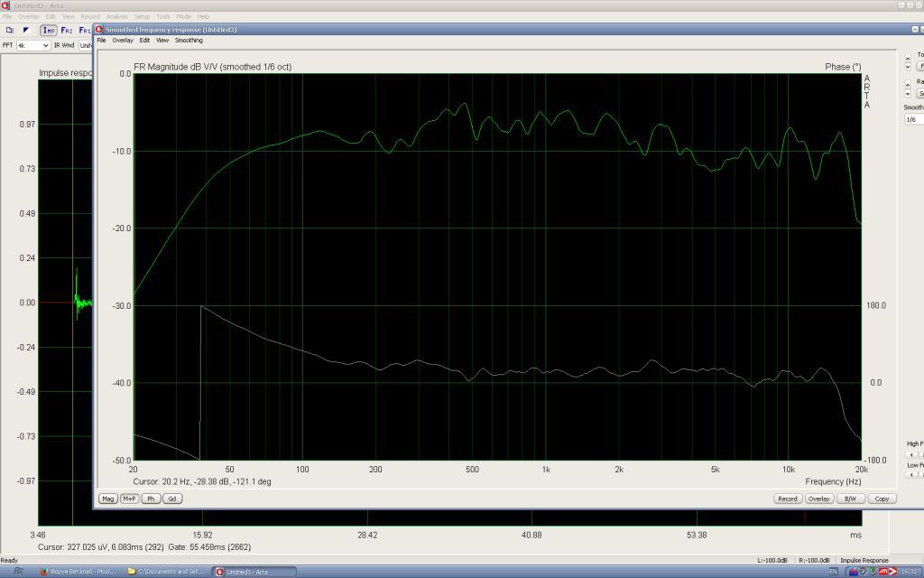
Task: Click the Smoothed frequency response window title bar
Action: point(507,29)
